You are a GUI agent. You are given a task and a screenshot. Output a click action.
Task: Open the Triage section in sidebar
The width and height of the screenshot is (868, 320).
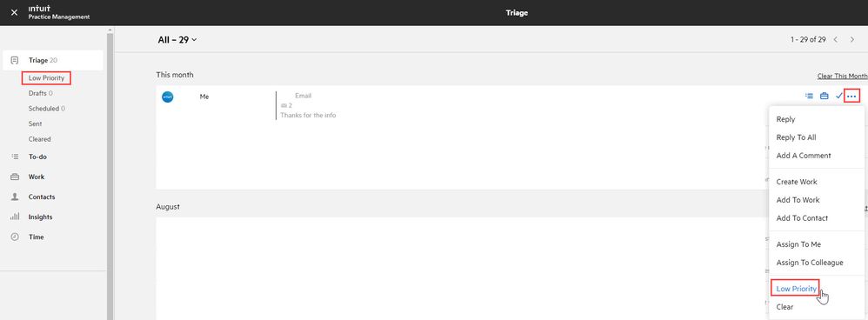[52, 60]
